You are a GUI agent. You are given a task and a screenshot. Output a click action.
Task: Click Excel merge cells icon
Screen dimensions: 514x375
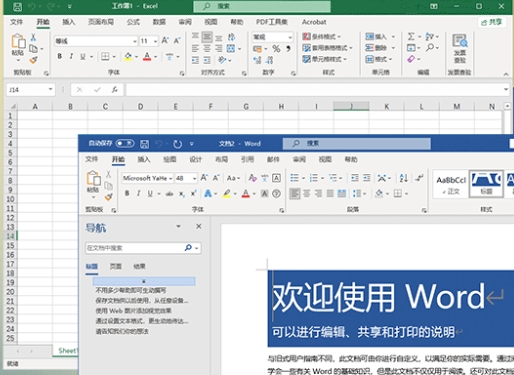231,48
